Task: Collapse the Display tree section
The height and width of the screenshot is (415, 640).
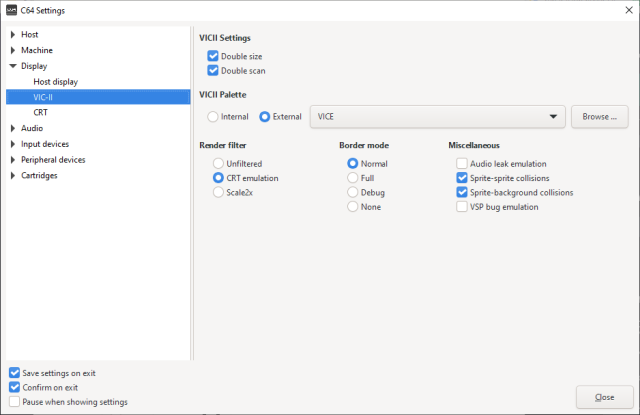Action: click(x=13, y=66)
